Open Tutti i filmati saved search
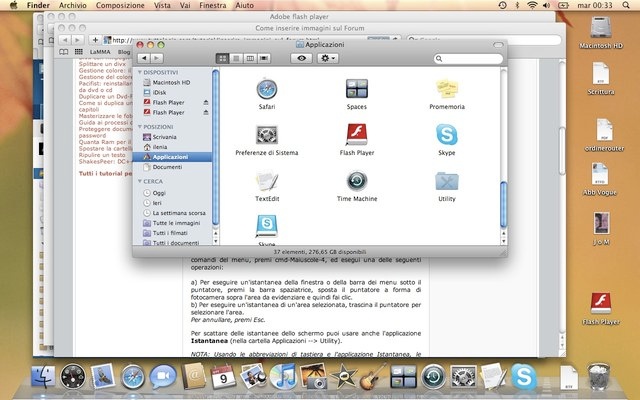The image size is (640, 400). [x=172, y=233]
